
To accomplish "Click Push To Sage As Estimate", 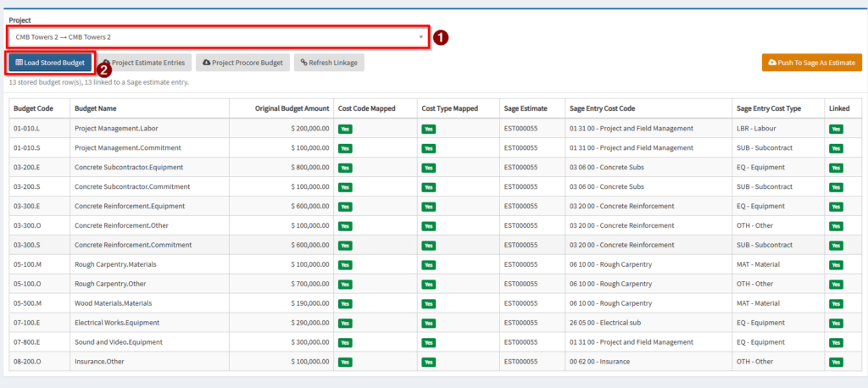I will pos(812,63).
